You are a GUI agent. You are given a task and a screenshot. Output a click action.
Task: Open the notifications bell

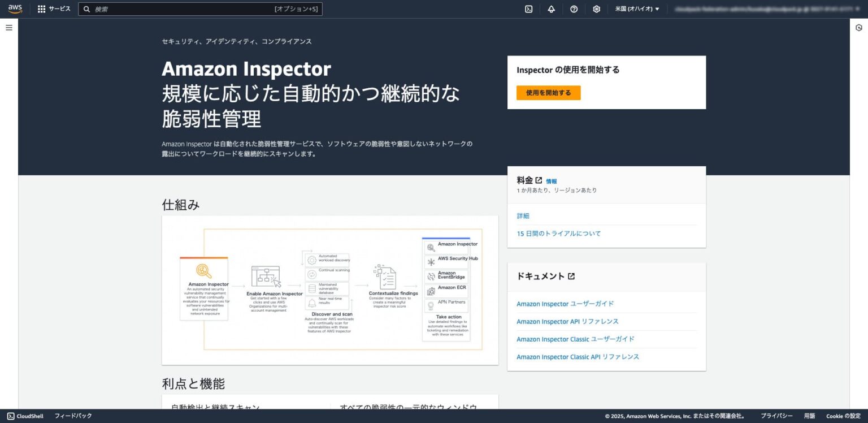click(x=551, y=9)
